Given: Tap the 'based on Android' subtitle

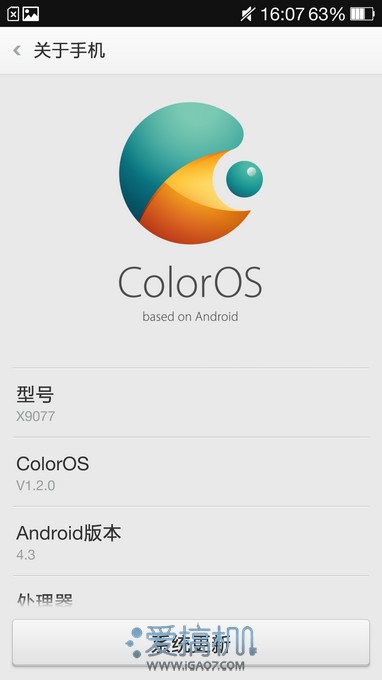Looking at the screenshot, I should [190, 316].
